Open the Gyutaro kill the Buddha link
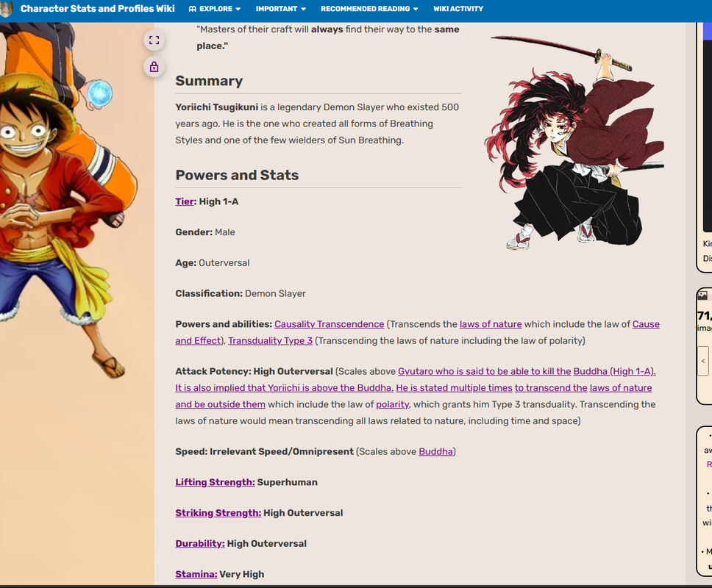Screen dimensions: 712x588 [484, 371]
